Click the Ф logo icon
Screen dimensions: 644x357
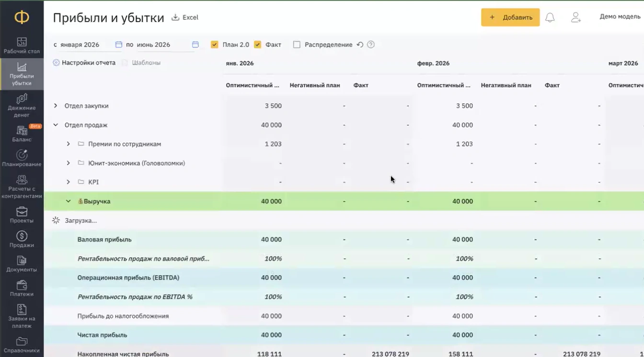(22, 17)
